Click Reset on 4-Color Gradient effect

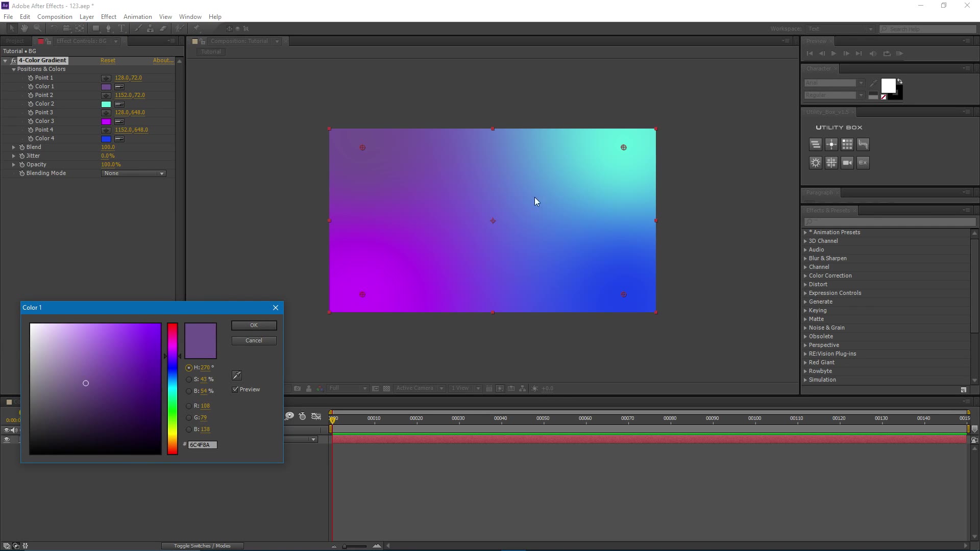(108, 60)
